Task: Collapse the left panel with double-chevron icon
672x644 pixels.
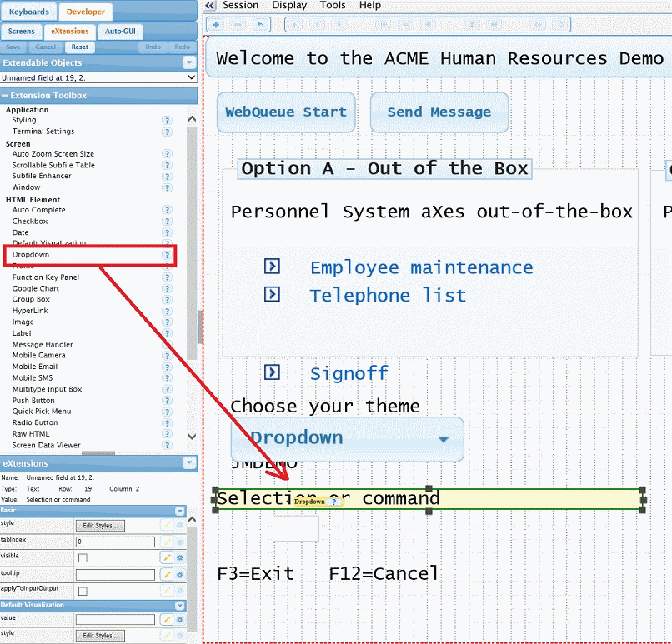Action: [x=209, y=6]
